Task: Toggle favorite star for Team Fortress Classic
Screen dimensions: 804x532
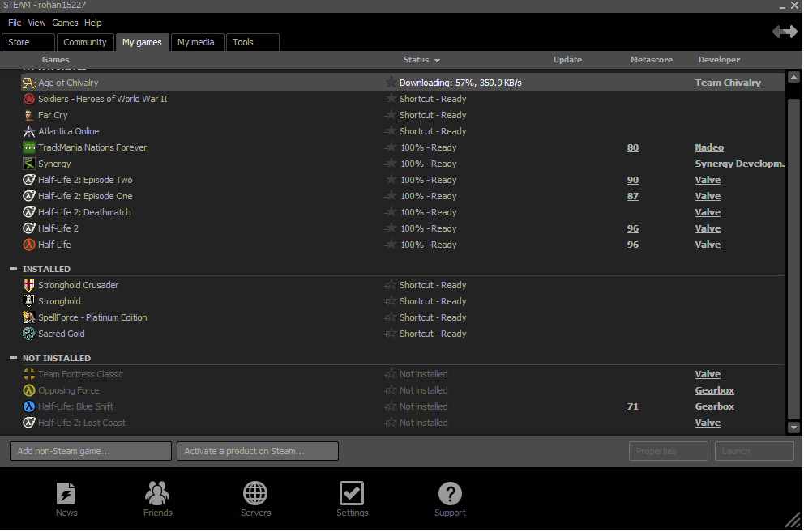Action: coord(390,373)
